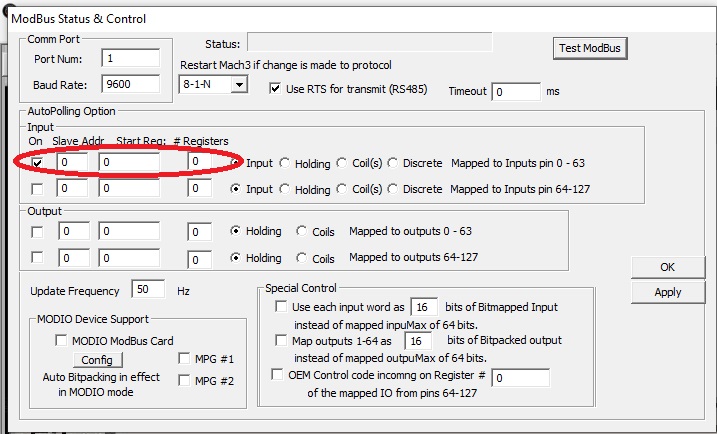Click Start Reg field for Inputs pin 64-127

(x=129, y=188)
